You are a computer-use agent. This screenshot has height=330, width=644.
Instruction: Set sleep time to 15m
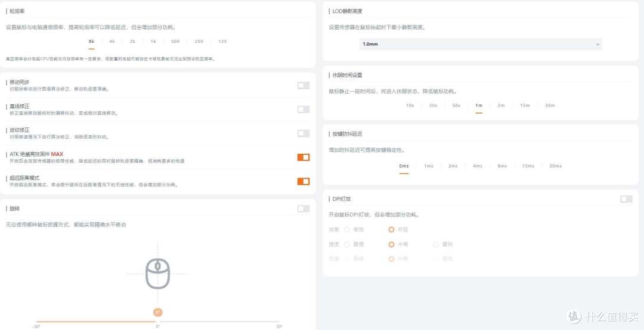coord(525,105)
